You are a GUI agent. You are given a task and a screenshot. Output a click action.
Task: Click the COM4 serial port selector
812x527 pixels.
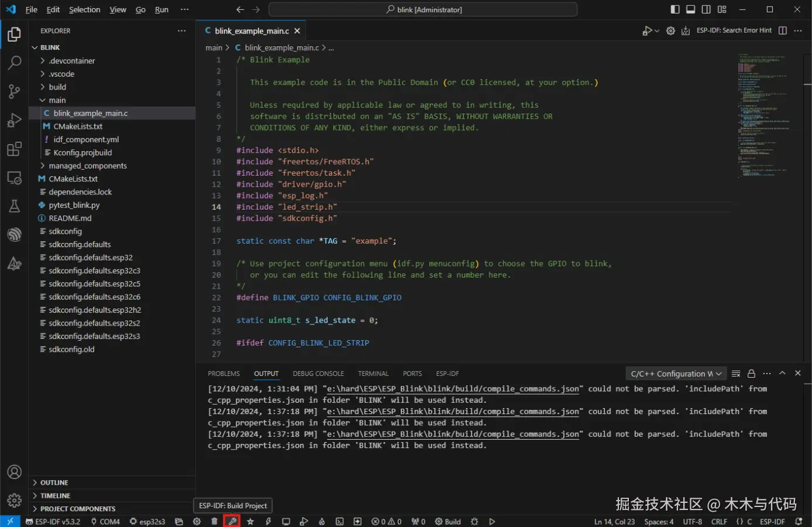(x=105, y=521)
